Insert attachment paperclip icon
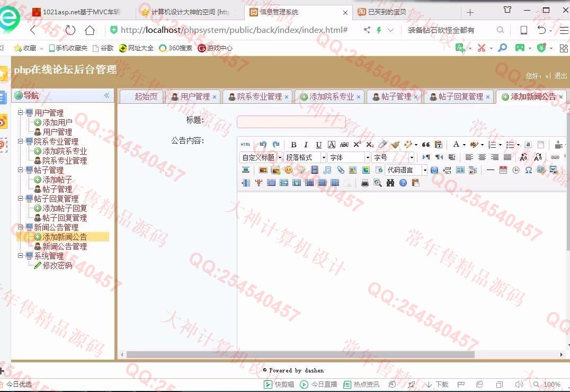Screen dimensions: 570x392 [340, 170]
